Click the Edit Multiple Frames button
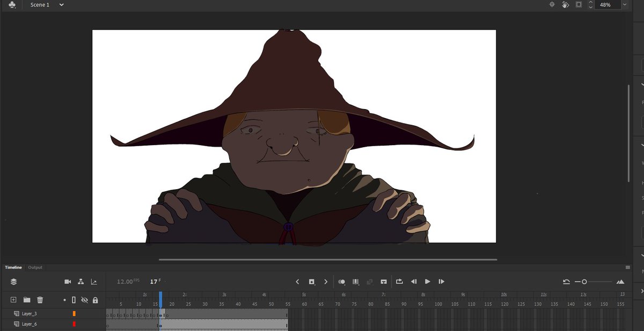Image resolution: width=644 pixels, height=331 pixels. coord(355,282)
